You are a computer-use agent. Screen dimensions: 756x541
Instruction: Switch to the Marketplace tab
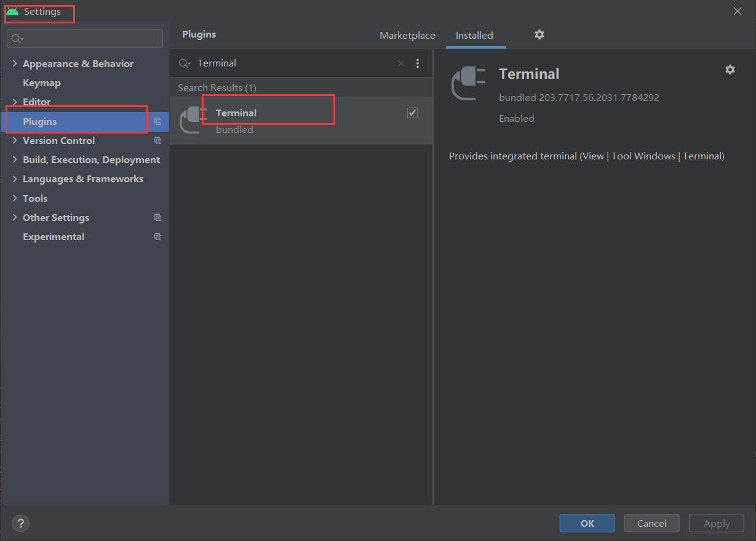407,35
